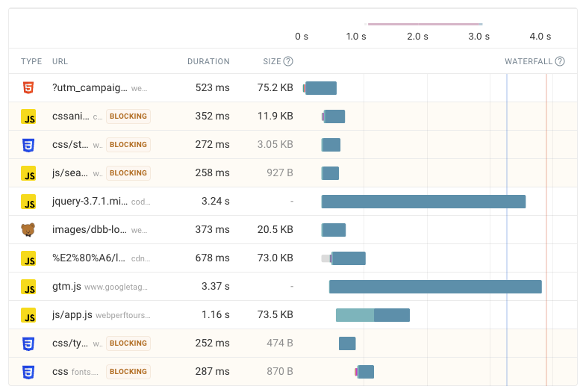Click the CSS icon for css/st request

tap(28, 145)
